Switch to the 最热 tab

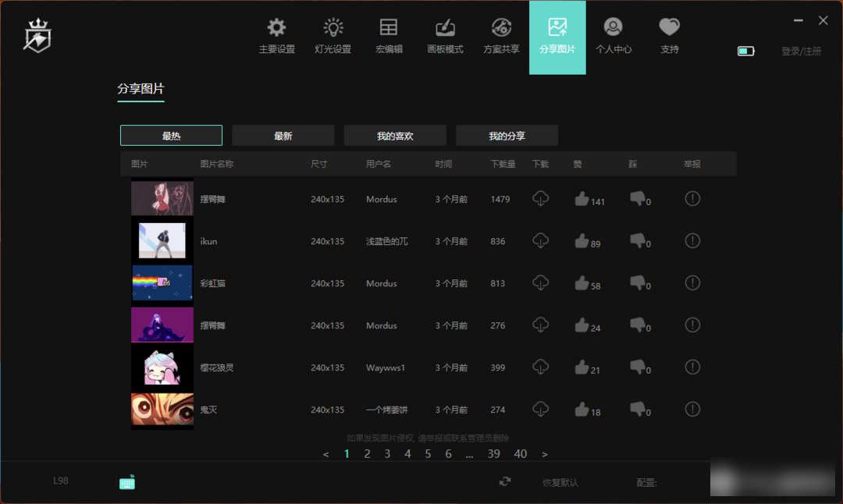[x=171, y=136]
